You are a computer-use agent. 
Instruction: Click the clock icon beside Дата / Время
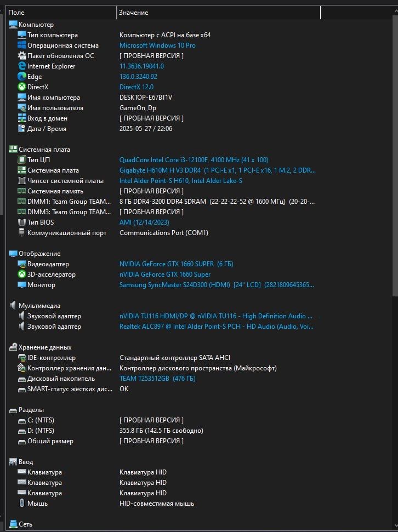[x=22, y=129]
